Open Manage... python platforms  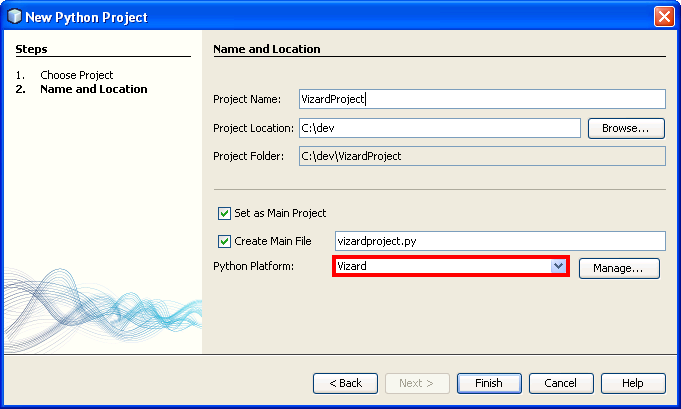619,268
